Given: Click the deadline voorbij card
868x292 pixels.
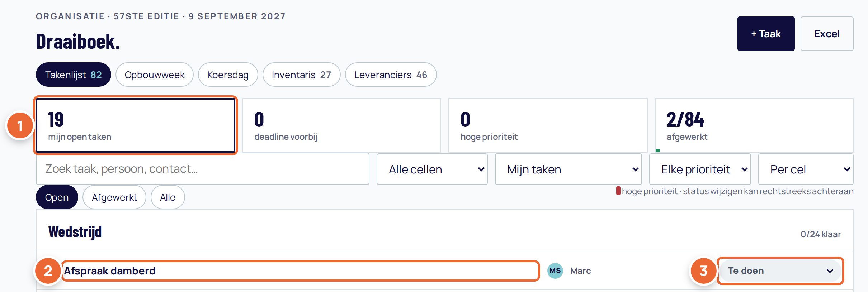Looking at the screenshot, I should click(342, 125).
